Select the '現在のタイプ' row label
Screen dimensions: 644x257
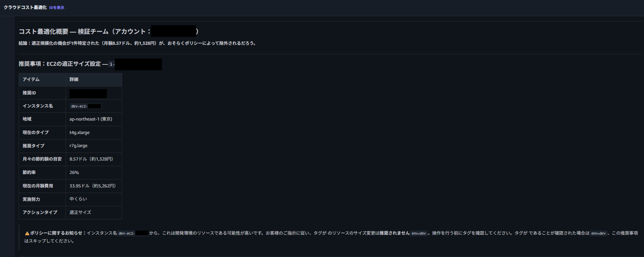[36, 132]
